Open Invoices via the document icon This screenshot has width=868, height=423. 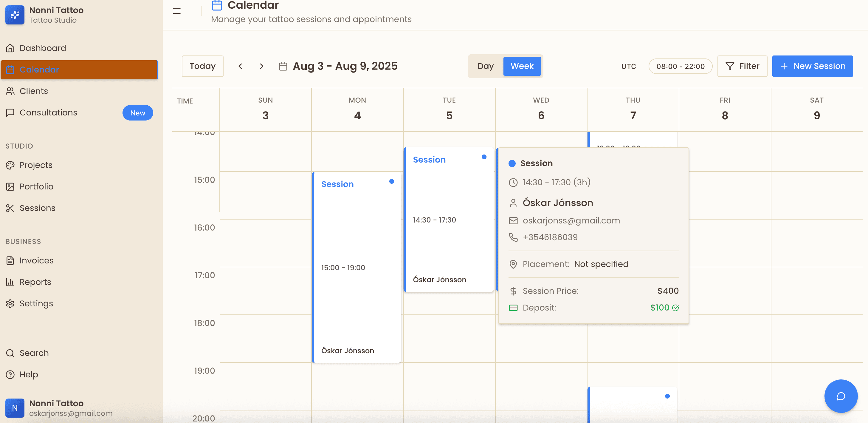10,260
